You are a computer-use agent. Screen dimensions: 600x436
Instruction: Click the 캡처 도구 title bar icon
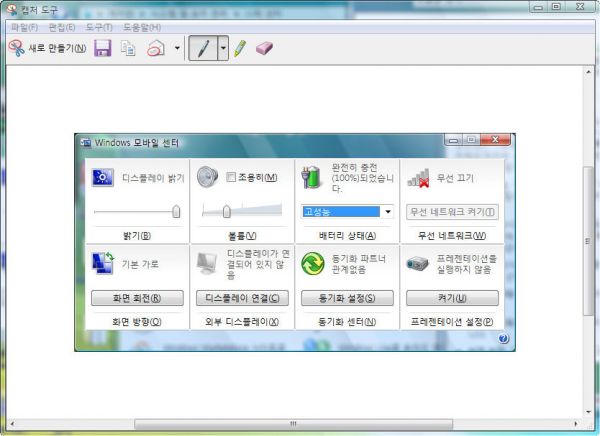tap(12, 10)
